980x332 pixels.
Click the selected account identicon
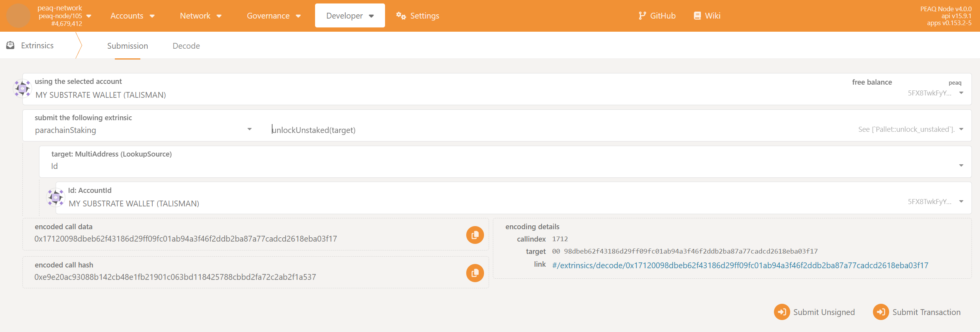22,89
